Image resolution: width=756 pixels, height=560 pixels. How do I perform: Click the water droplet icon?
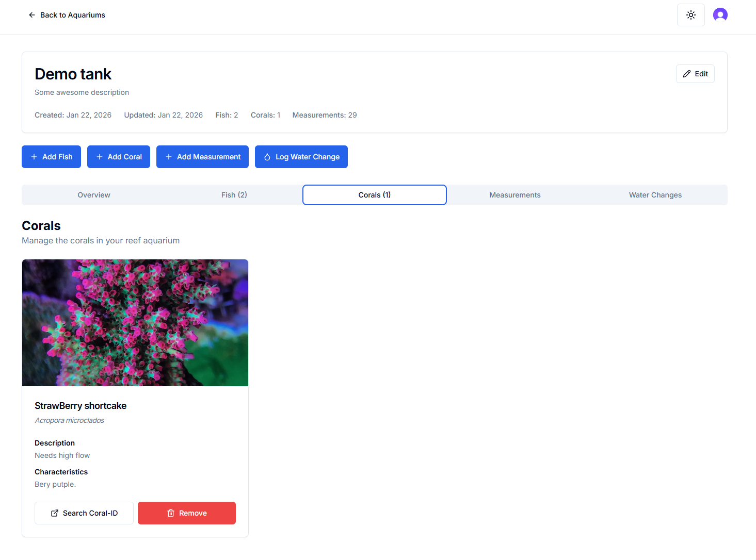267,157
